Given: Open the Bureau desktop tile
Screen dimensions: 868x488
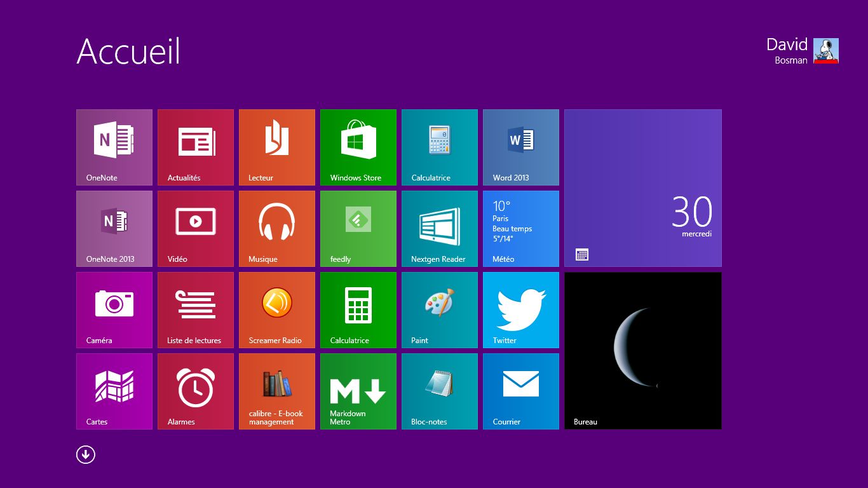Looking at the screenshot, I should 642,351.
